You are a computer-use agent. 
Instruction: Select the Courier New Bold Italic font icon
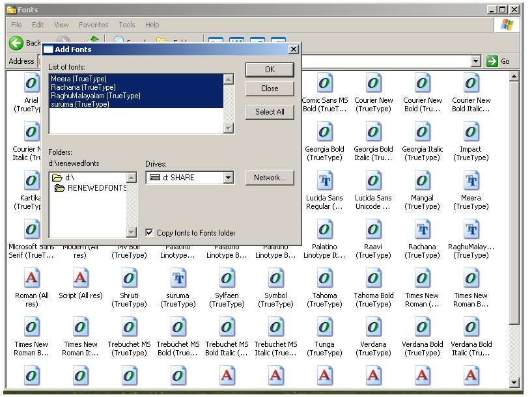[x=471, y=83]
